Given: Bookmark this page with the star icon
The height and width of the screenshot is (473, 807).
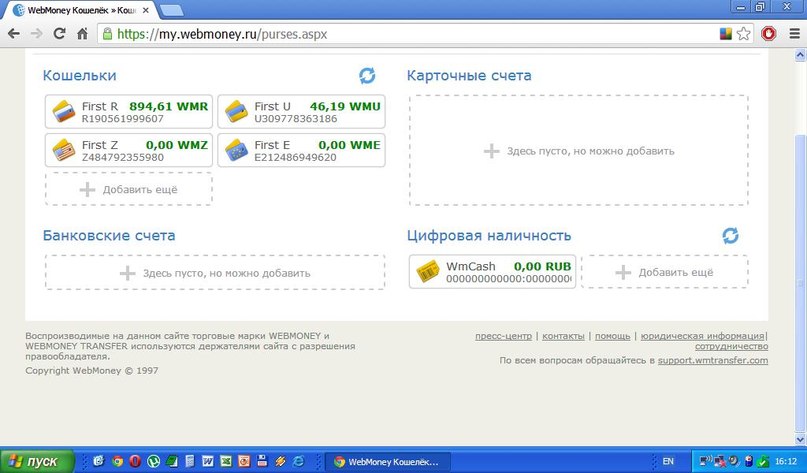Looking at the screenshot, I should click(x=744, y=33).
